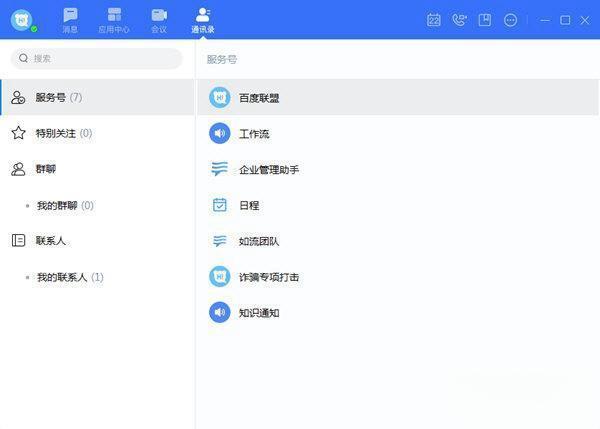Go to the 会议 tab
600x429 pixels.
159,21
